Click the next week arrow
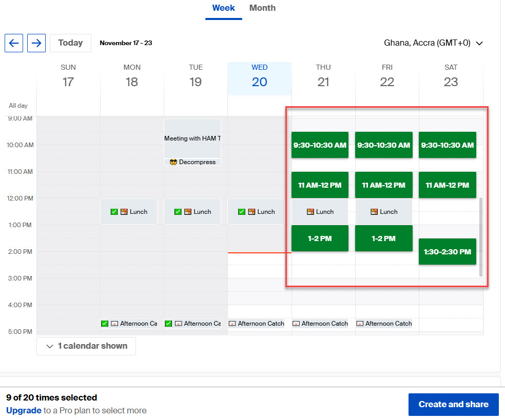Viewport: 505px width, 420px height. (x=36, y=43)
